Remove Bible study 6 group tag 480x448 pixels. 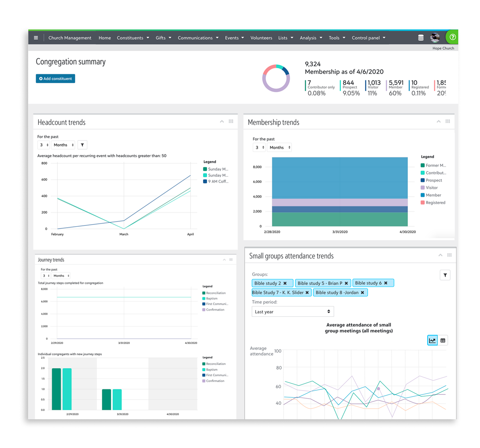[x=386, y=283]
